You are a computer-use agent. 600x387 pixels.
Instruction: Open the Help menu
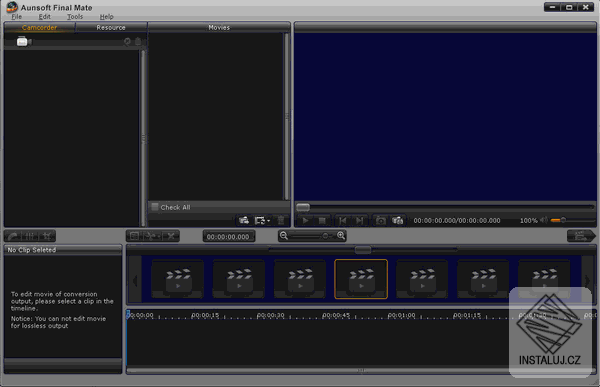pyautogui.click(x=106, y=16)
